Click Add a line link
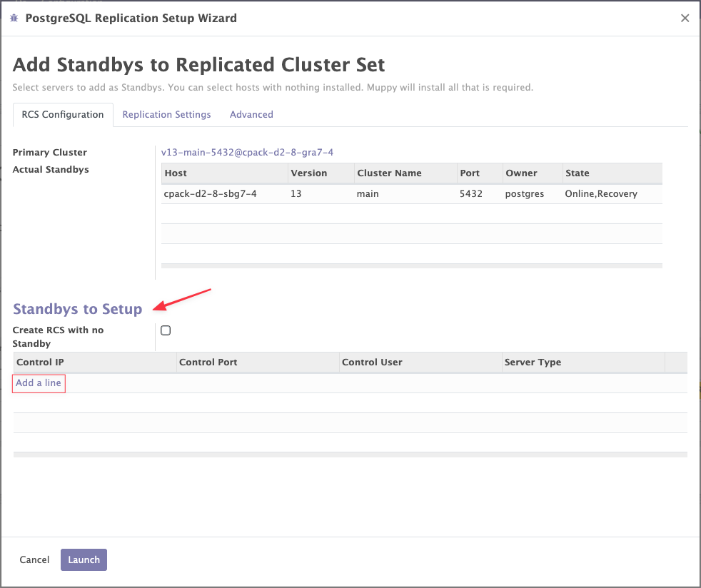The image size is (701, 588). pyautogui.click(x=39, y=383)
